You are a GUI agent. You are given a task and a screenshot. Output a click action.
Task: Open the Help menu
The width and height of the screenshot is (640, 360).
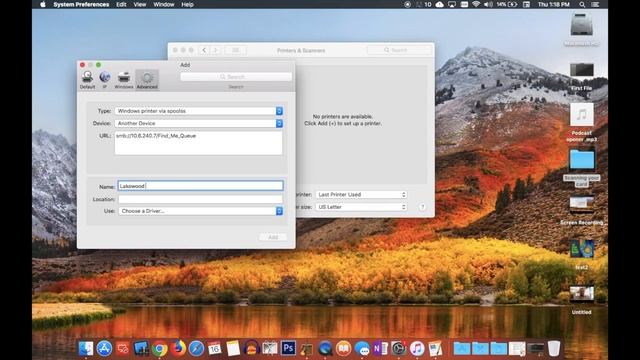187,4
